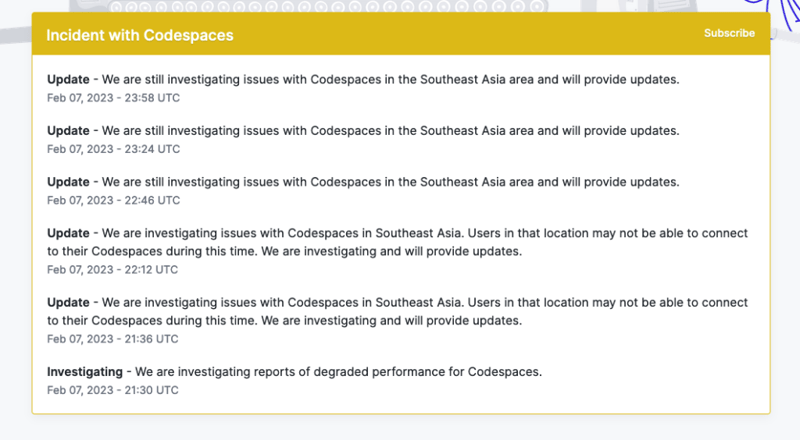The height and width of the screenshot is (440, 800).
Task: Click the 22:12 UTC timestamp
Action: tap(112, 269)
